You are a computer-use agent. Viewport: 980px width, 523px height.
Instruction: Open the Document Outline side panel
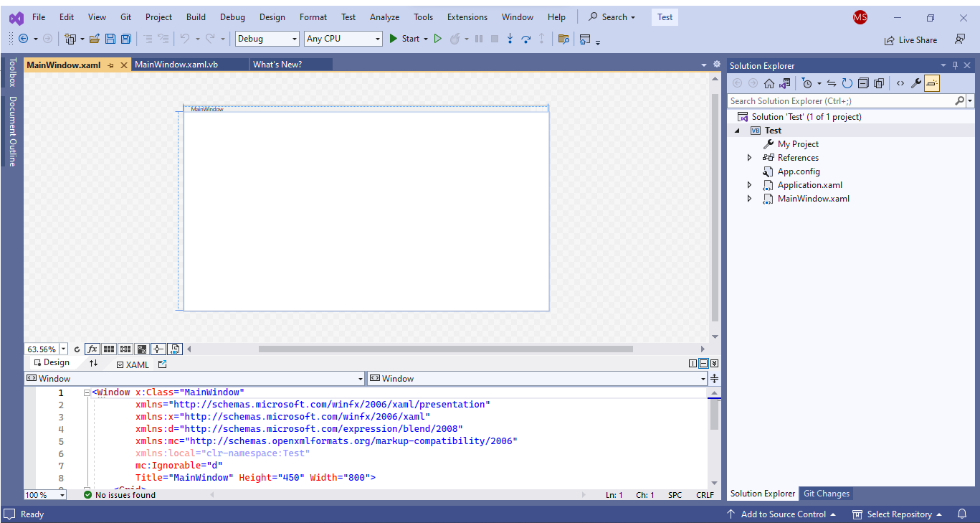pos(11,131)
